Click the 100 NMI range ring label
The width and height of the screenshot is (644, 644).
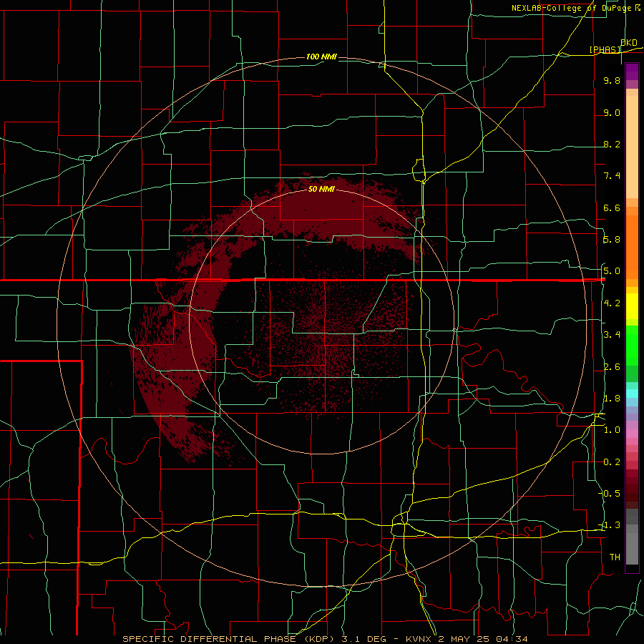[321, 57]
